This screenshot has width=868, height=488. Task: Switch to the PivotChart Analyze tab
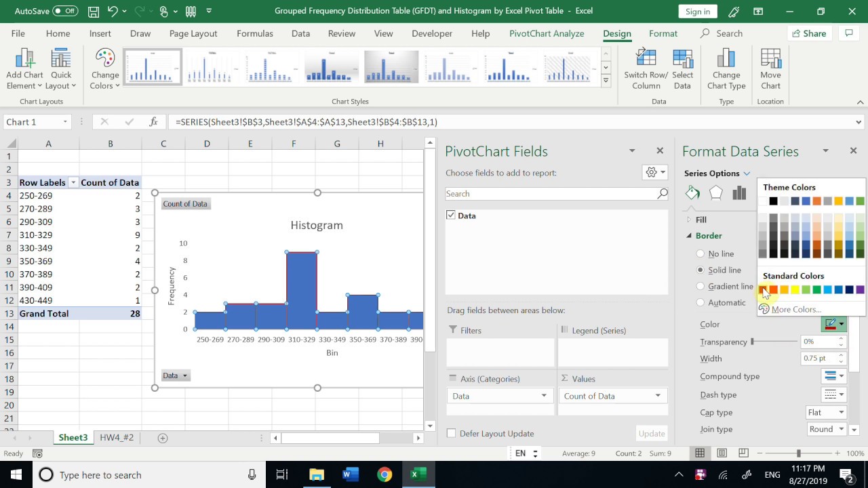547,33
